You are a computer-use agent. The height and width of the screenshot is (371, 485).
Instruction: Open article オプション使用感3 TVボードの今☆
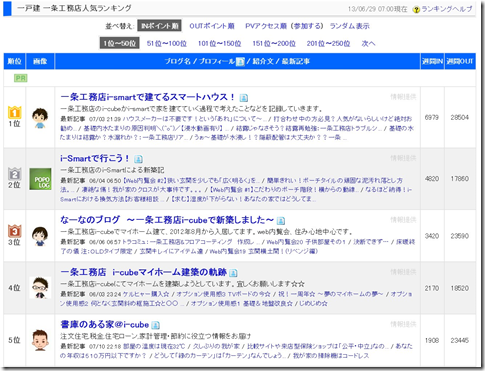coord(224,294)
